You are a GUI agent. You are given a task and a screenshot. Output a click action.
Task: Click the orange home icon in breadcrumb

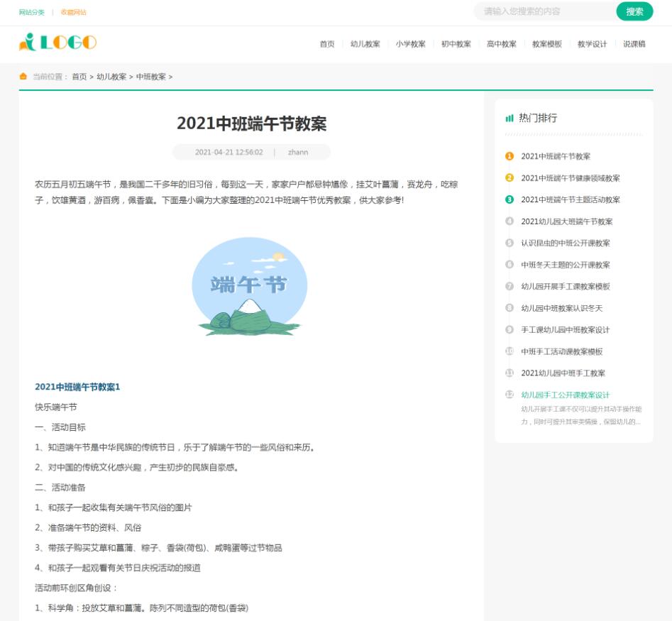(x=23, y=77)
